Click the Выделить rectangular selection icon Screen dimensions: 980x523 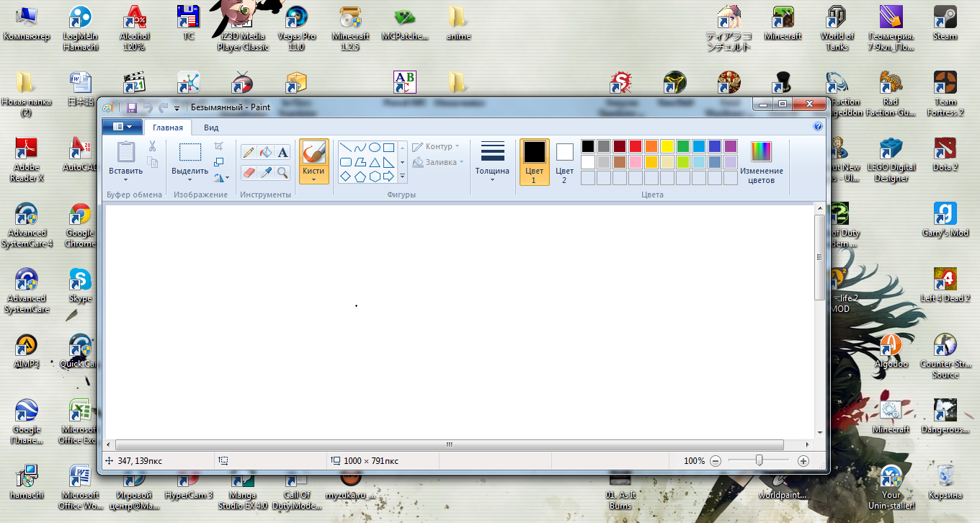(x=190, y=151)
